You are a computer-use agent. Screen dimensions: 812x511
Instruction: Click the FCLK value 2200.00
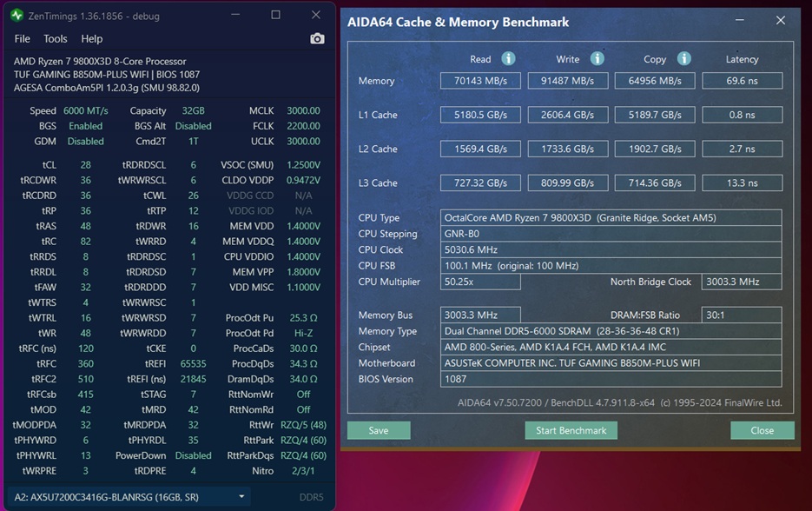pos(303,126)
